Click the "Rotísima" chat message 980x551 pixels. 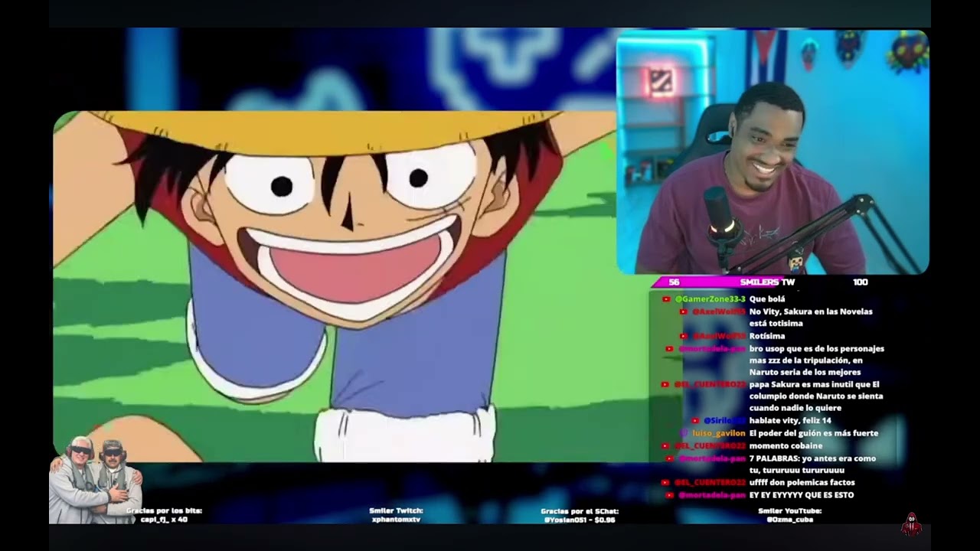coord(767,336)
